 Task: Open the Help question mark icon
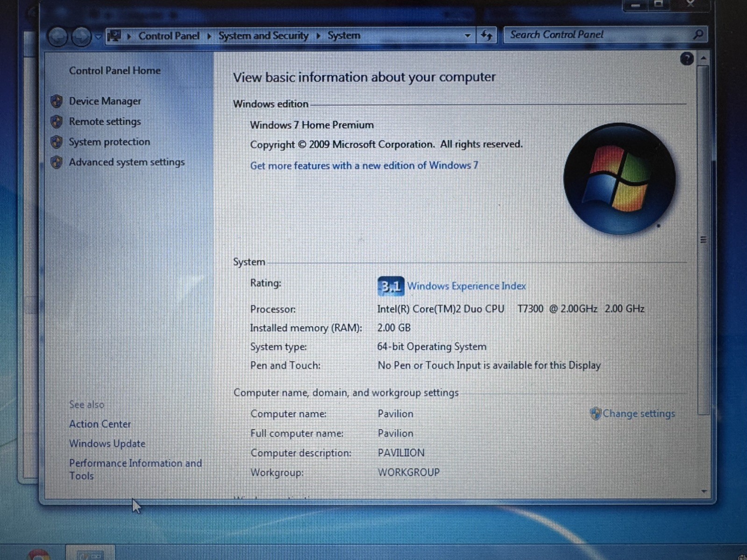pos(686,58)
